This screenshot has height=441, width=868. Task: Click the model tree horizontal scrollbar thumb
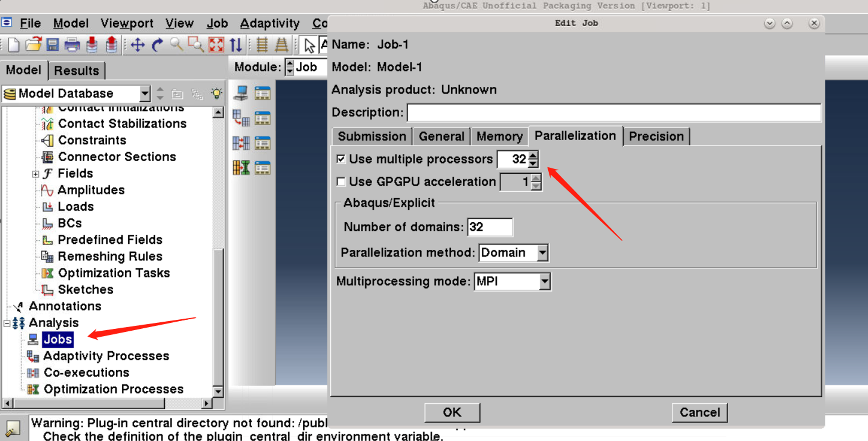(89, 403)
